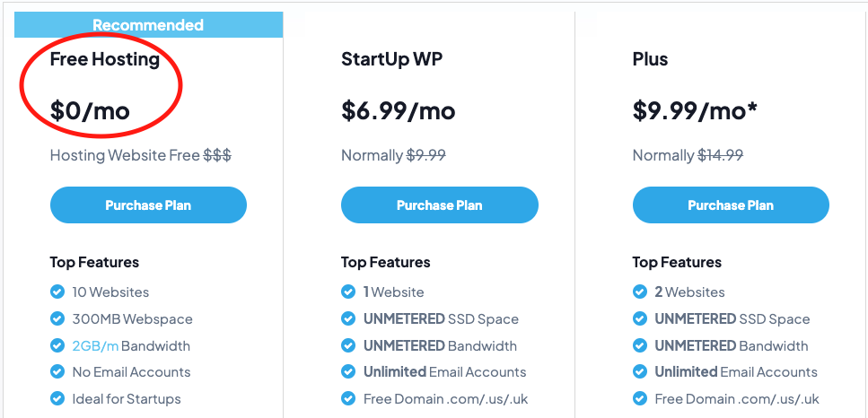Click checkmark icon beside 10 Websites
Screen dimensions: 868x418
[x=57, y=292]
